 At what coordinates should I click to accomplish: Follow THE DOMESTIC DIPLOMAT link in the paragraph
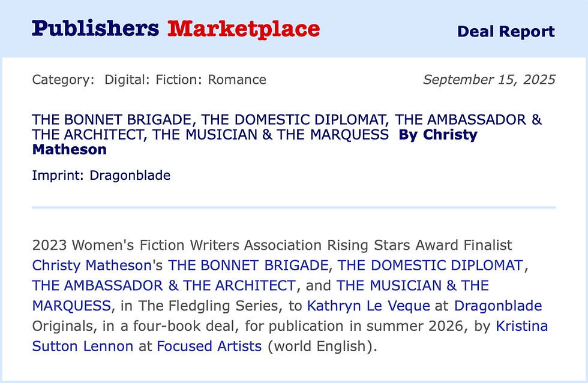[431, 266]
